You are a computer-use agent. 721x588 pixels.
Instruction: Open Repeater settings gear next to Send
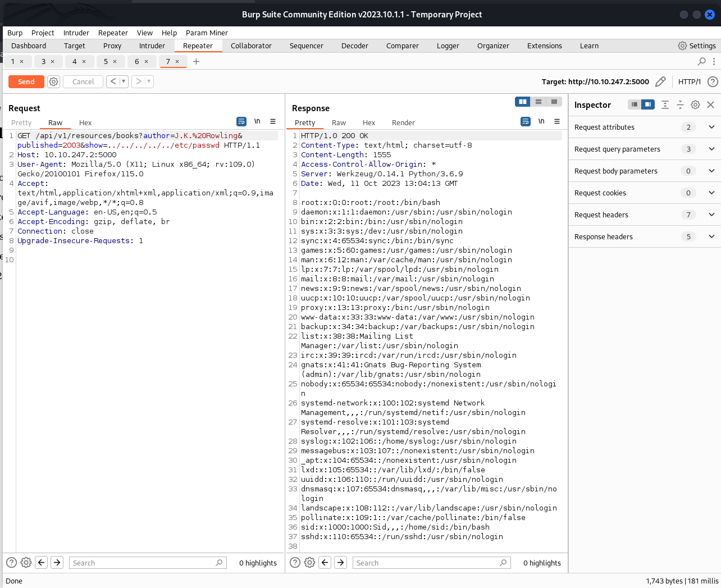[53, 81]
